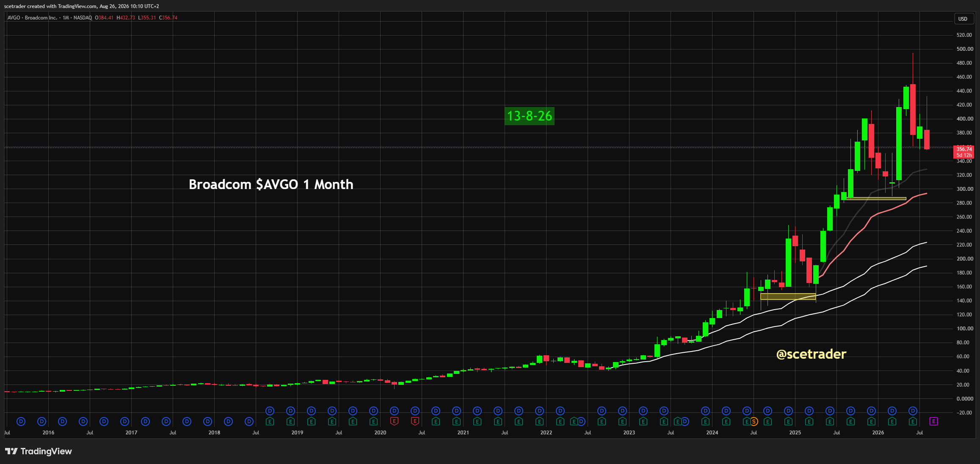Click the 2020 time axis label
This screenshot has width=980, height=464.
(x=380, y=433)
